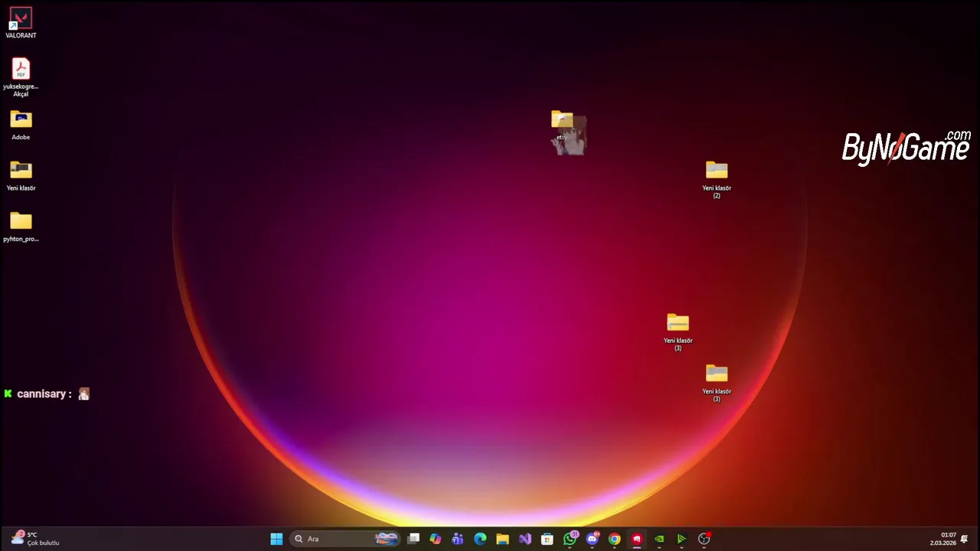Switch to OBS Studio in the taskbar

(704, 539)
